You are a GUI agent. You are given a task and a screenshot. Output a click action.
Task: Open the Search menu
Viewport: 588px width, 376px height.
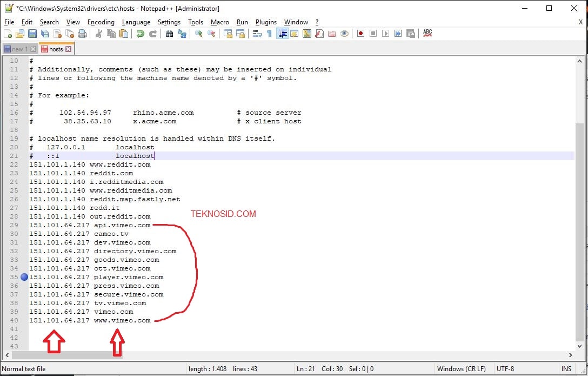[49, 22]
